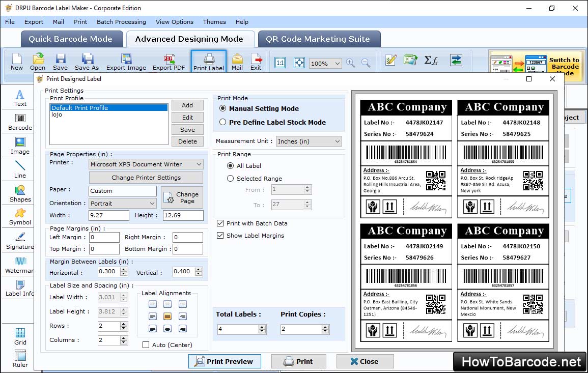Screen dimensions: 588x373
Task: Select the Barcode tool in sidebar
Action: click(20, 122)
